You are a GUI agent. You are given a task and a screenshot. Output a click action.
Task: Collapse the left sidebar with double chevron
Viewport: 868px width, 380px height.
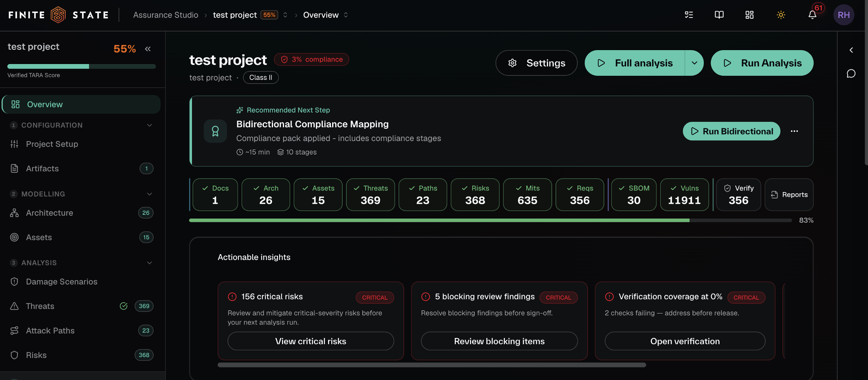148,49
